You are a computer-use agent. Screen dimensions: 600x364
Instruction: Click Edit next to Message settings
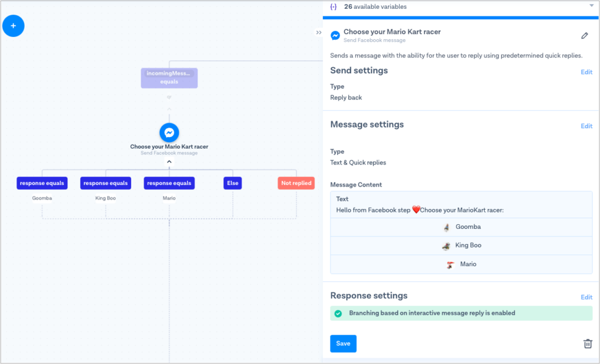click(x=586, y=126)
